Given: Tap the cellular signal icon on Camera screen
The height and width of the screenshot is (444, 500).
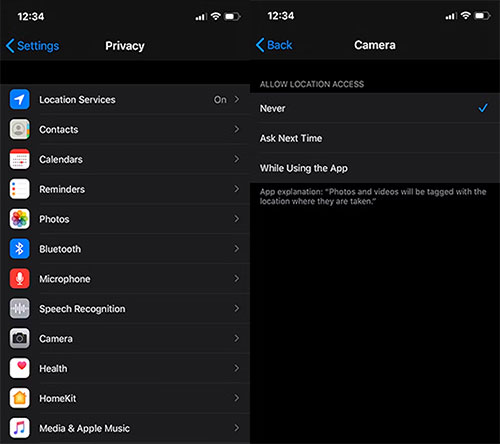Looking at the screenshot, I should (x=451, y=16).
